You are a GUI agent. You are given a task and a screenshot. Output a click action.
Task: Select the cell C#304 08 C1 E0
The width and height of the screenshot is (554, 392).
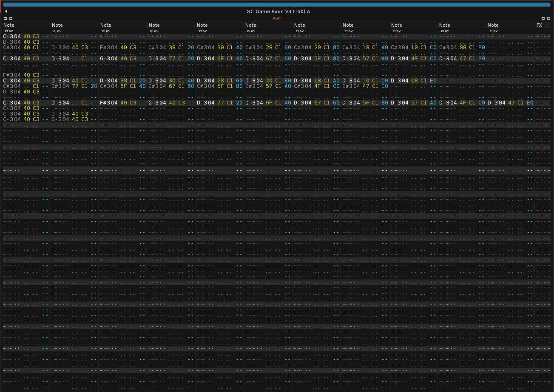pos(462,48)
